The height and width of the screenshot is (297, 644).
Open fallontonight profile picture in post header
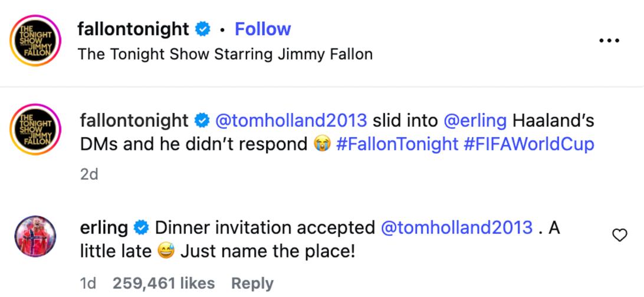click(35, 40)
